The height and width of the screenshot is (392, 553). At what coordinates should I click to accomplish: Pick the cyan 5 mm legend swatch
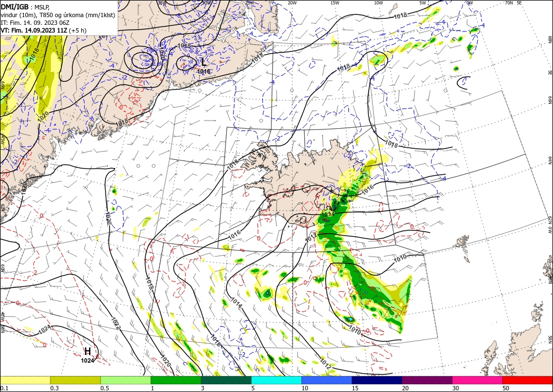[276, 380]
